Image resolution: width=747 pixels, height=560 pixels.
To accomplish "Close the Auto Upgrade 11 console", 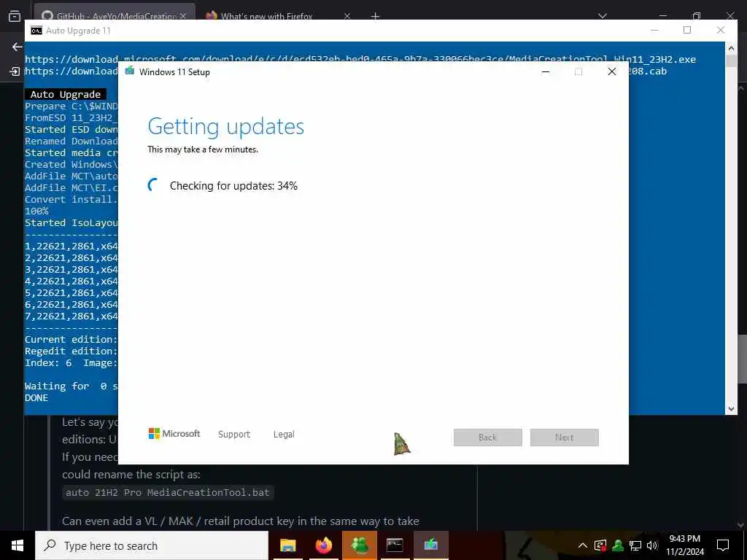I will point(721,30).
